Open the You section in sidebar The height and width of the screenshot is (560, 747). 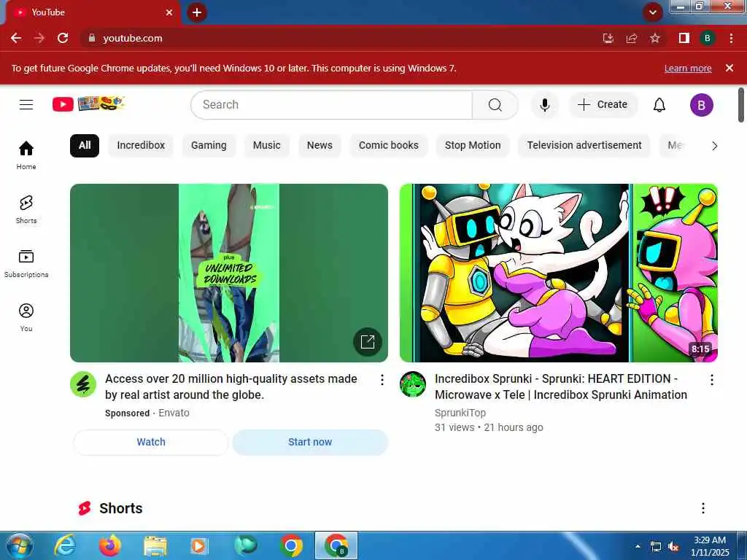pos(26,317)
